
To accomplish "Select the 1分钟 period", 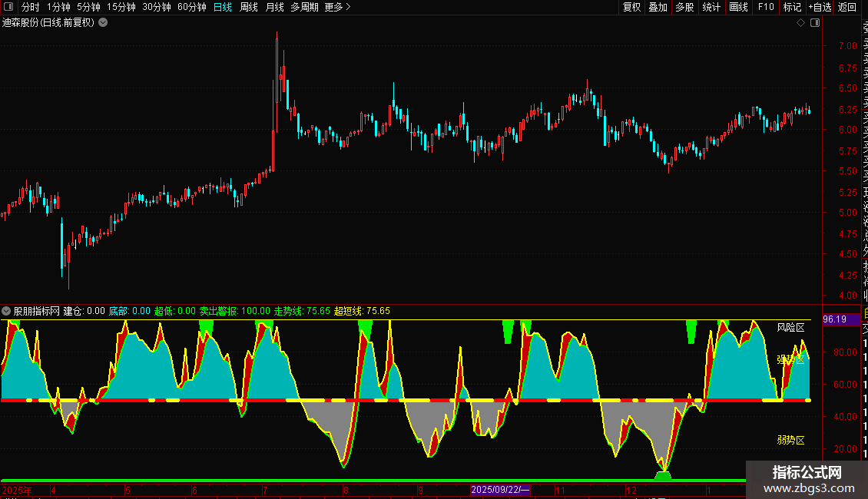I will [x=58, y=7].
